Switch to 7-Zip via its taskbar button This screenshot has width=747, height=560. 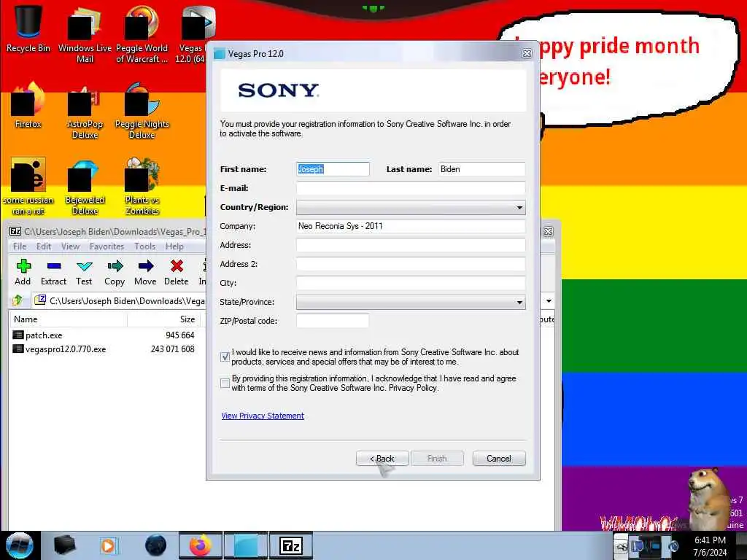coord(291,545)
